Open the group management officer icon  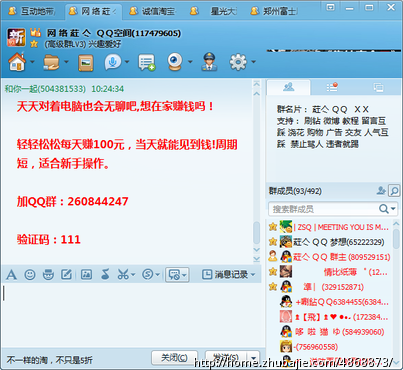point(209,62)
